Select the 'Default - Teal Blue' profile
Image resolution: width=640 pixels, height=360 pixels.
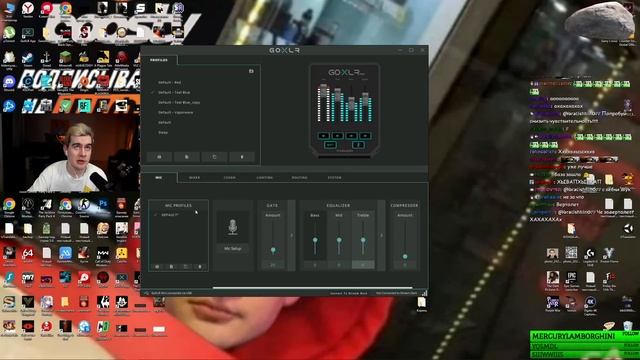click(174, 93)
